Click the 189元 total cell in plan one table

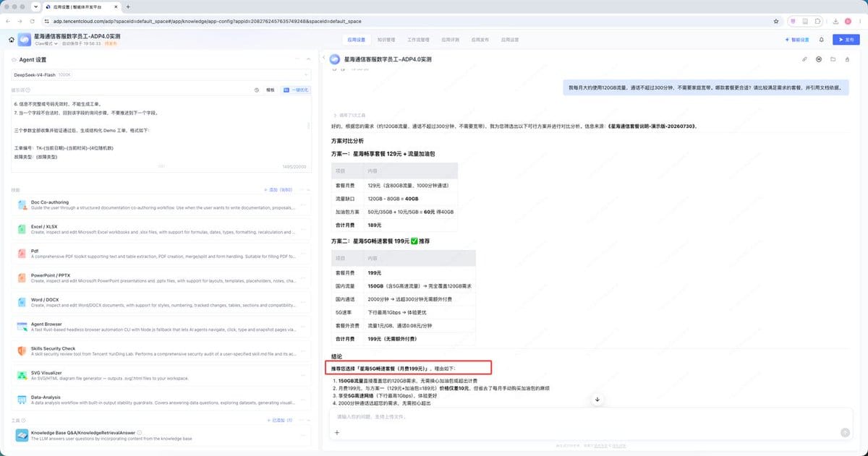coord(374,225)
